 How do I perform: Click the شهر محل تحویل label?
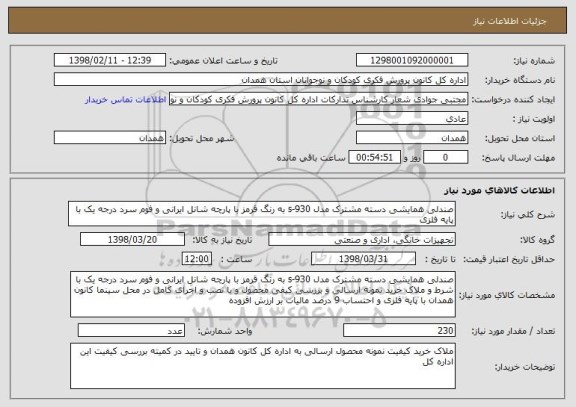[x=202, y=138]
